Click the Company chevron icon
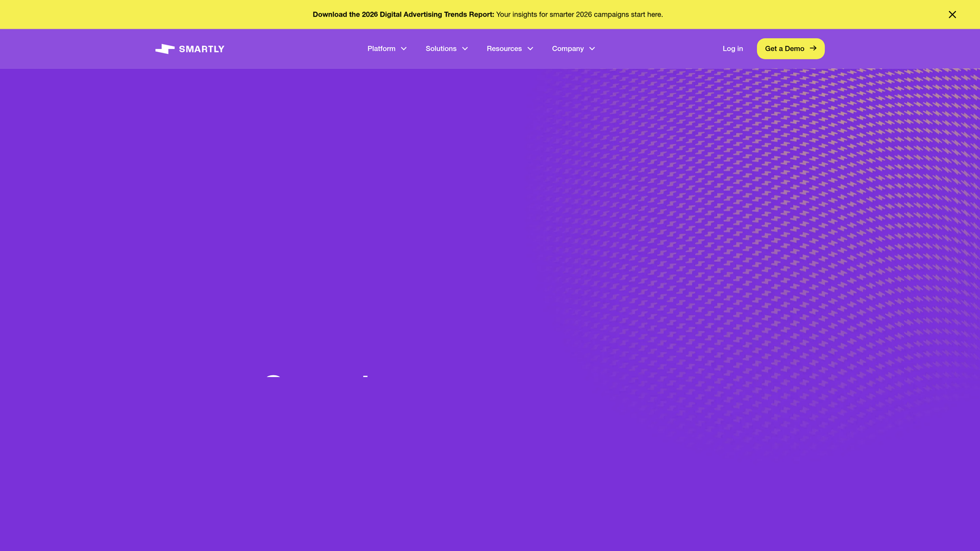Screen dimensions: 980x551 tap(592, 48)
